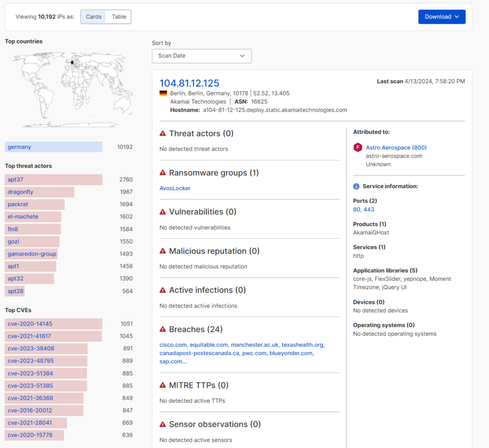The image size is (489, 448).
Task: Open the manchester.ac.uk breach link
Action: (255, 345)
